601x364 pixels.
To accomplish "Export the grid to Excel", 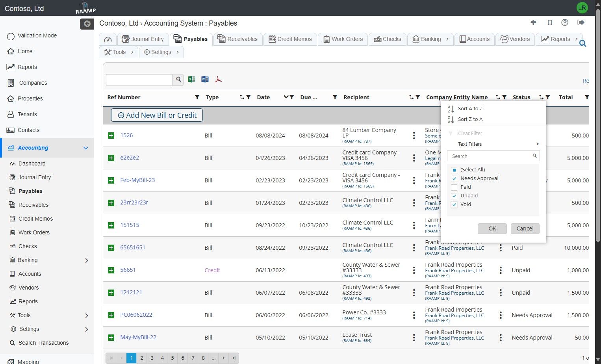I will (191, 80).
